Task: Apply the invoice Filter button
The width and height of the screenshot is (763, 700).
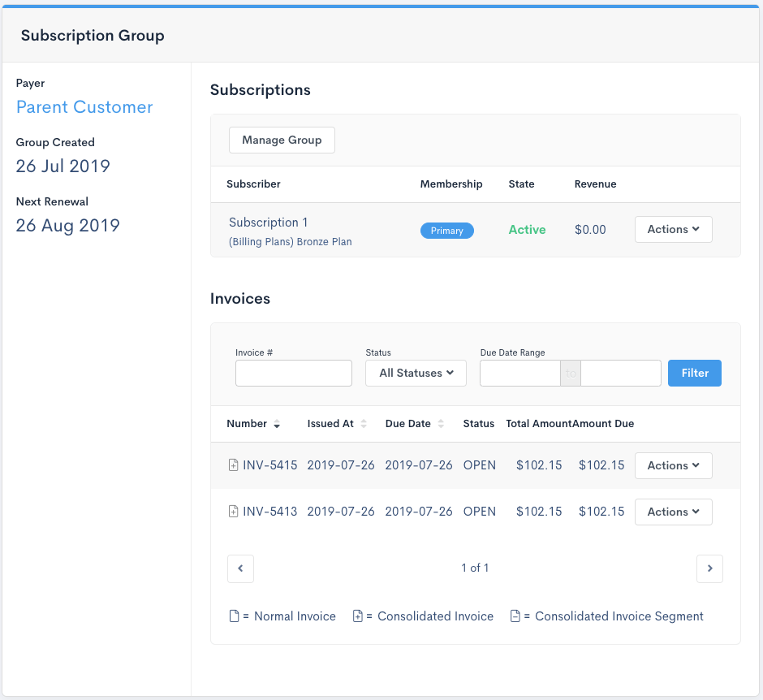Action: point(694,373)
